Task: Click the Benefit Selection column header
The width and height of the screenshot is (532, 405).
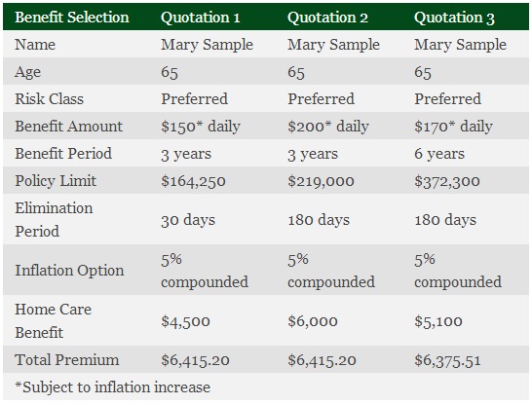Action: 72,18
